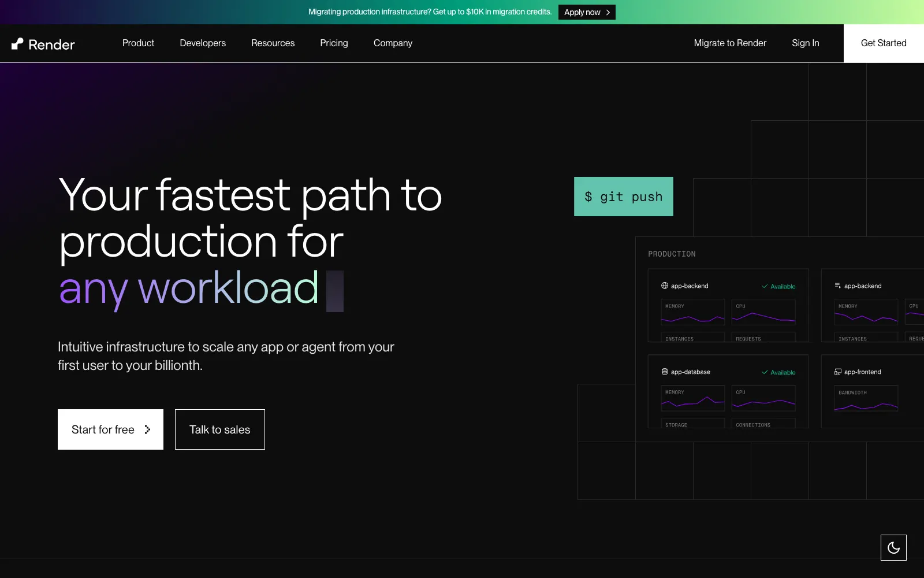The width and height of the screenshot is (924, 578).
Task: Click the CONNECTIONS label in app-database
Action: [753, 425]
